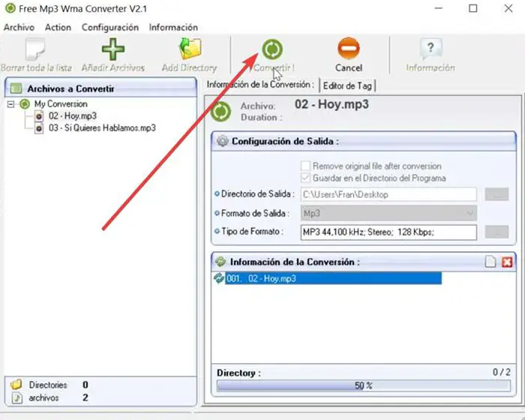525x420 pixels.
Task: Select highlighted row 001. 02 - Hoy.mp3
Action: coord(333,278)
